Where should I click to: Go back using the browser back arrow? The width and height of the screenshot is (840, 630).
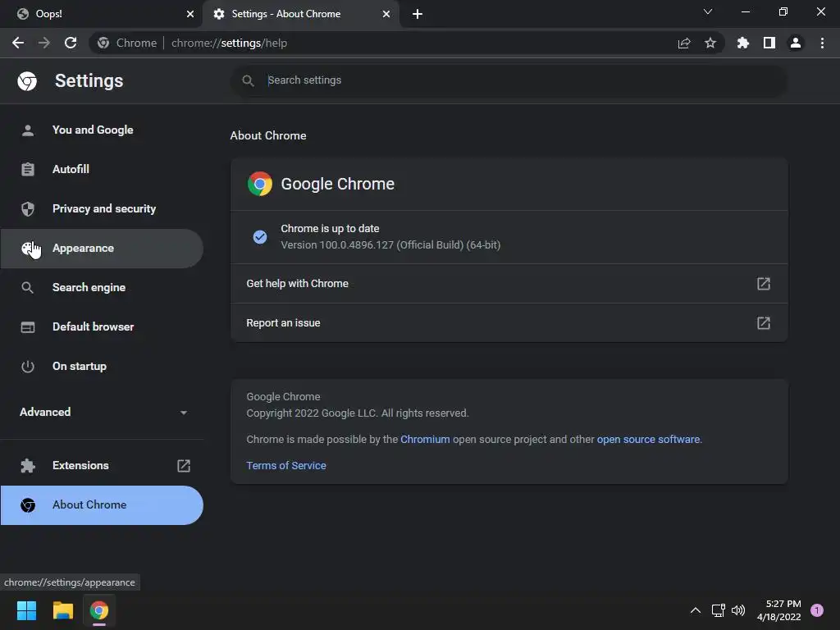click(x=18, y=43)
